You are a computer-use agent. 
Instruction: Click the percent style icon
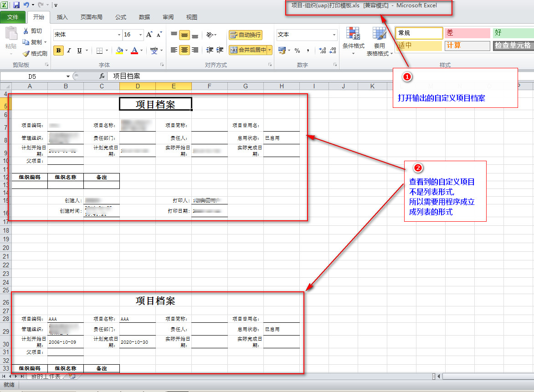297,51
